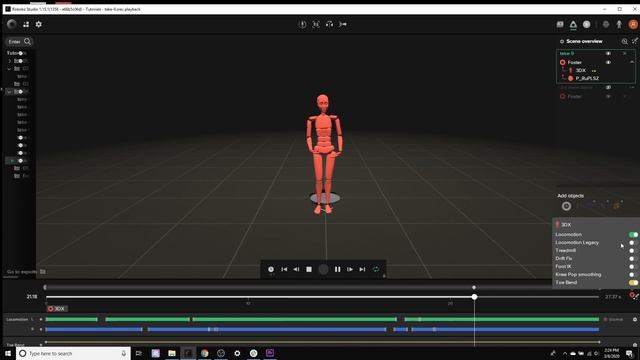640x360 pixels.
Task: Select the active triangle scene tab icon
Action: click(573, 25)
